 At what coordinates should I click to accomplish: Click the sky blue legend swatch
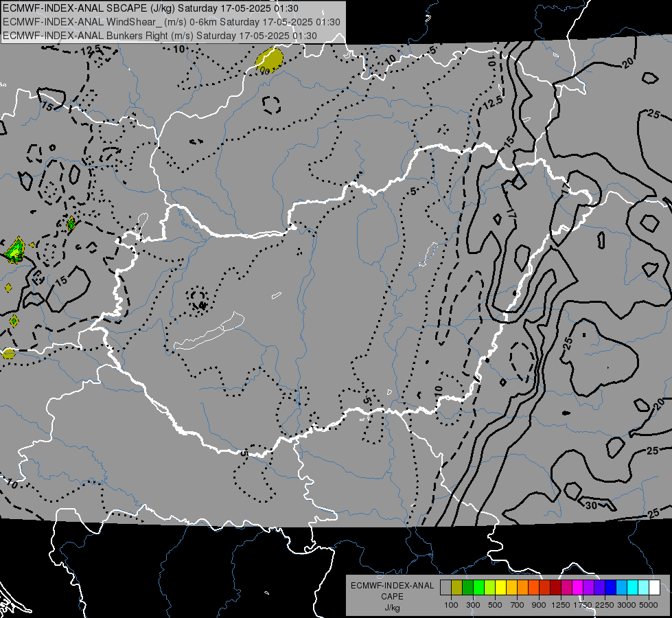point(622,588)
